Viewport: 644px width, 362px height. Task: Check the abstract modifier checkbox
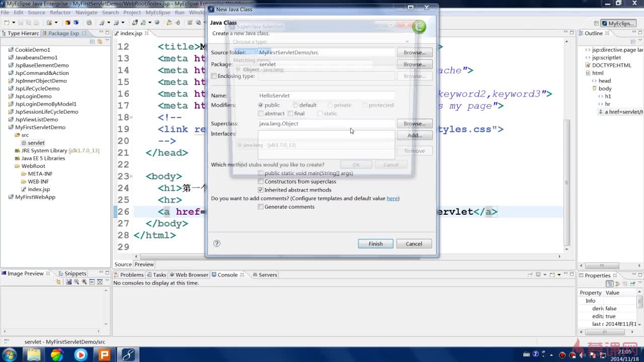tap(261, 114)
